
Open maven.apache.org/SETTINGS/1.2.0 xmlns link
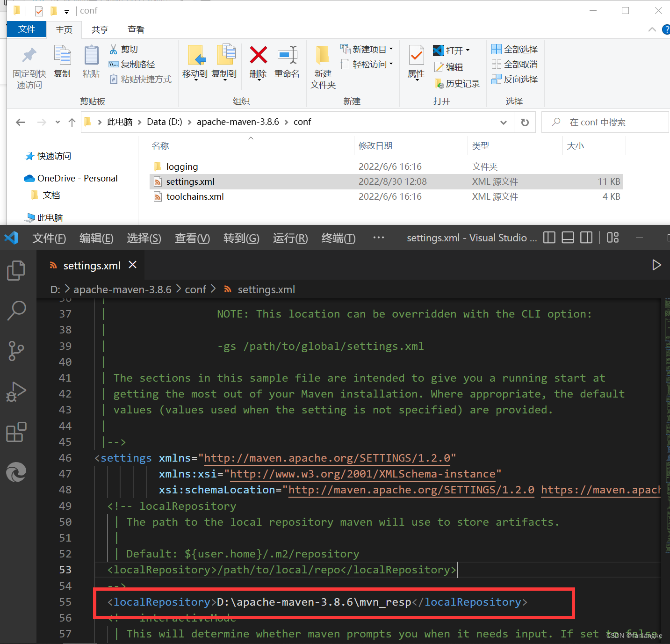[327, 458]
